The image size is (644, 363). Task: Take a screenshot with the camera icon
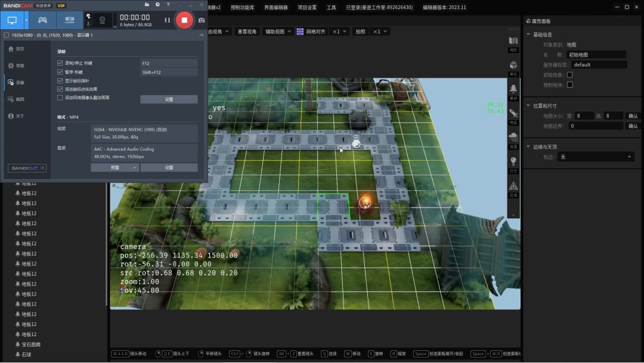[202, 20]
